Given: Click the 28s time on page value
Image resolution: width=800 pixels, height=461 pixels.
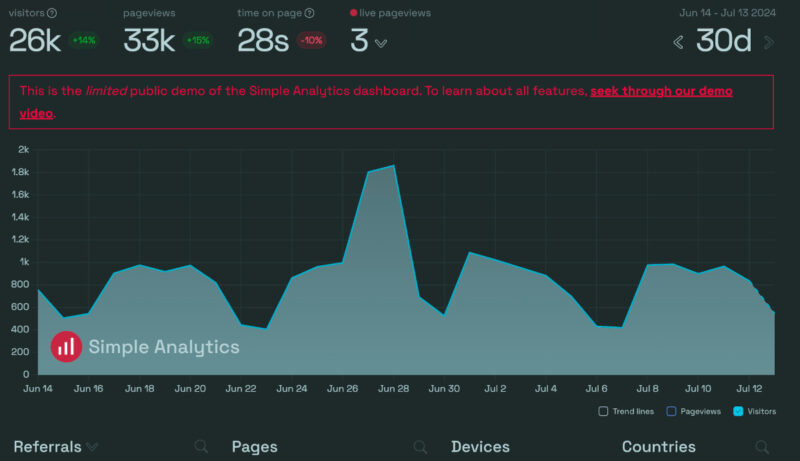Looking at the screenshot, I should click(x=263, y=41).
